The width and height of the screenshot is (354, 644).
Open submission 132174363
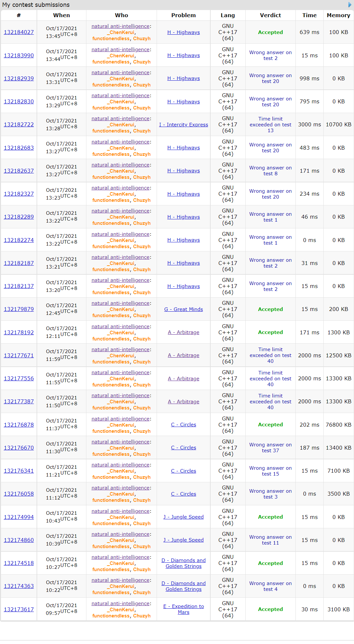19,586
